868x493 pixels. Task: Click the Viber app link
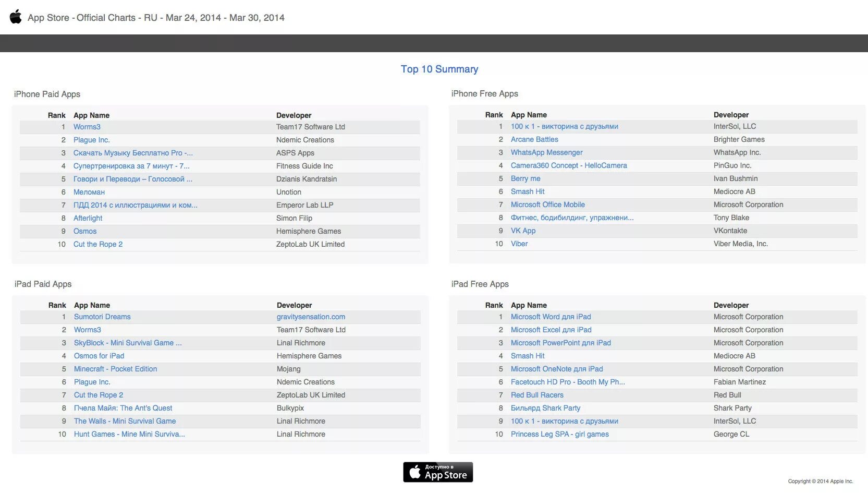coord(519,243)
